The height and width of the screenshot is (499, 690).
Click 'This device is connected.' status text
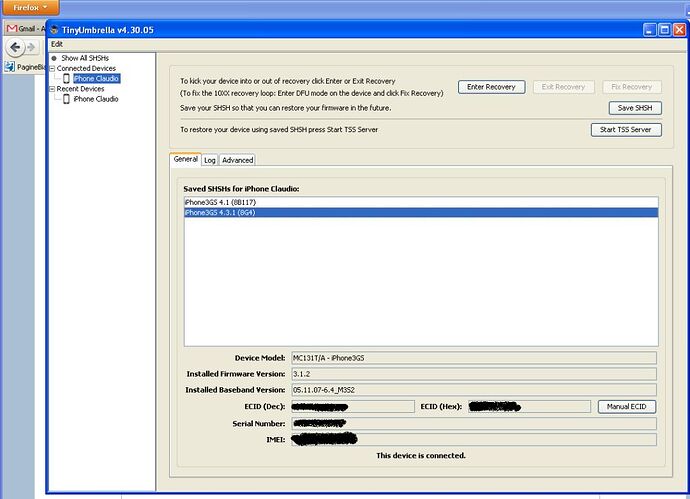click(421, 455)
